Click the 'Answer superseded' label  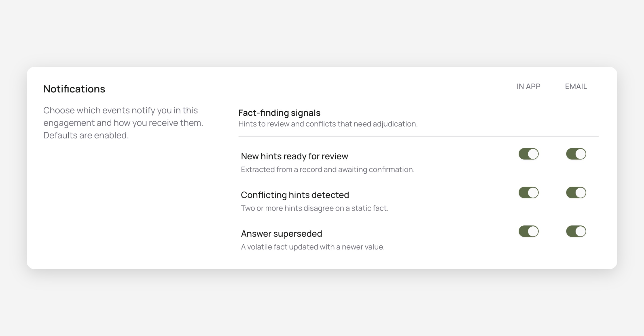click(x=281, y=234)
